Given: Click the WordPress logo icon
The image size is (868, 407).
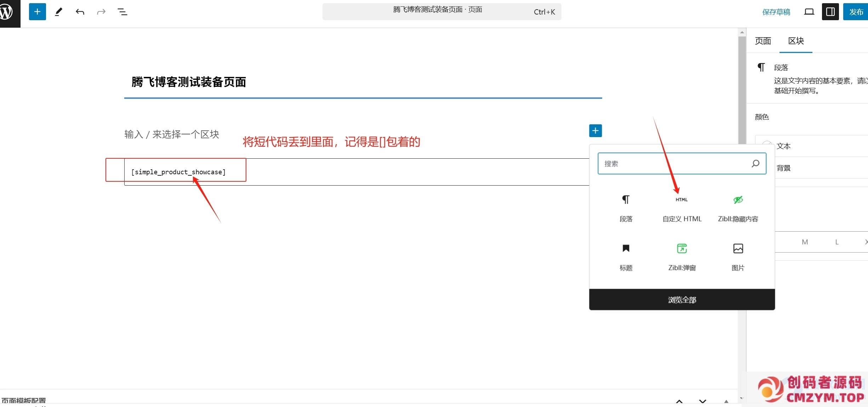Looking at the screenshot, I should (x=7, y=12).
